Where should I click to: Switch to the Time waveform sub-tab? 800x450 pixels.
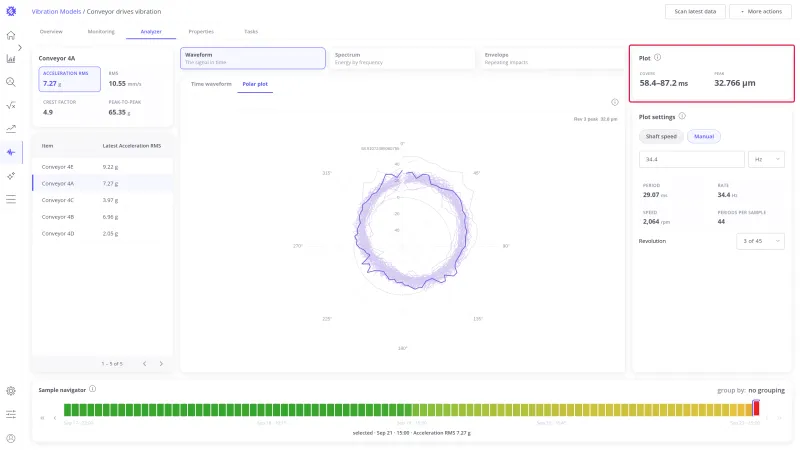(x=211, y=84)
